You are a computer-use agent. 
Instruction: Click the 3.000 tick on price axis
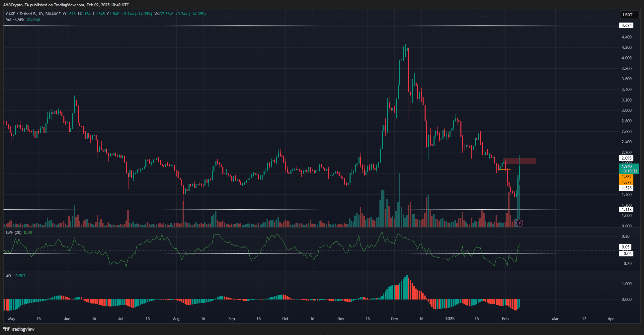(x=626, y=110)
